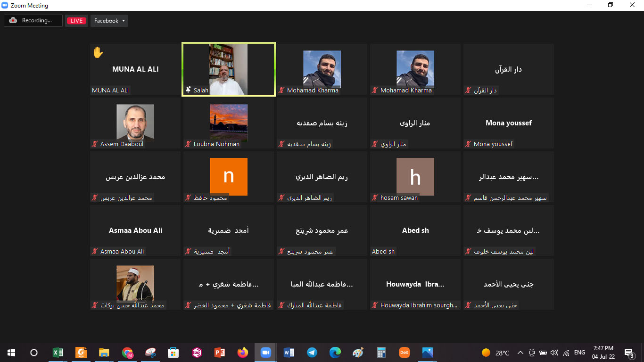
Task: Open Telegram from the taskbar
Action: tap(312, 353)
